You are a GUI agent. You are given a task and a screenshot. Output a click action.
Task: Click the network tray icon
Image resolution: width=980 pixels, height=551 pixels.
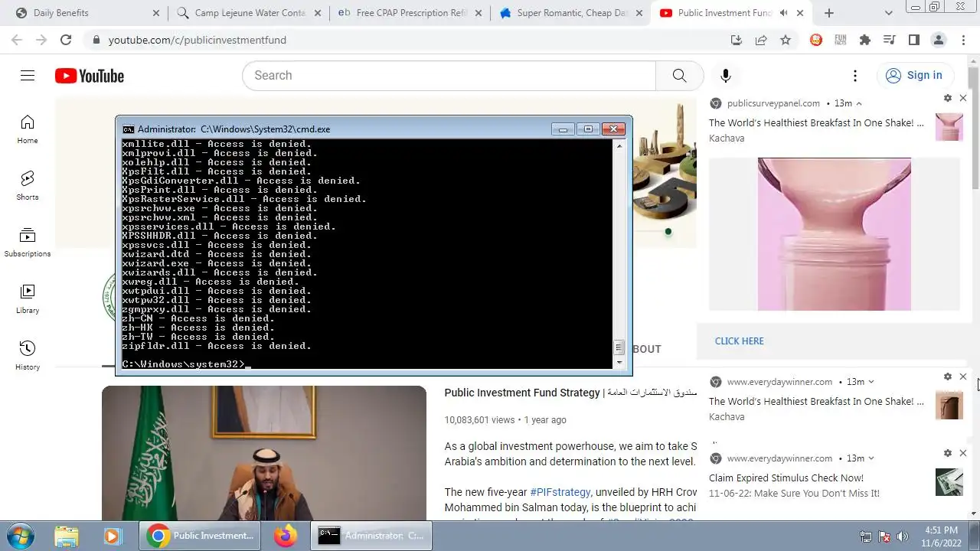click(x=866, y=536)
